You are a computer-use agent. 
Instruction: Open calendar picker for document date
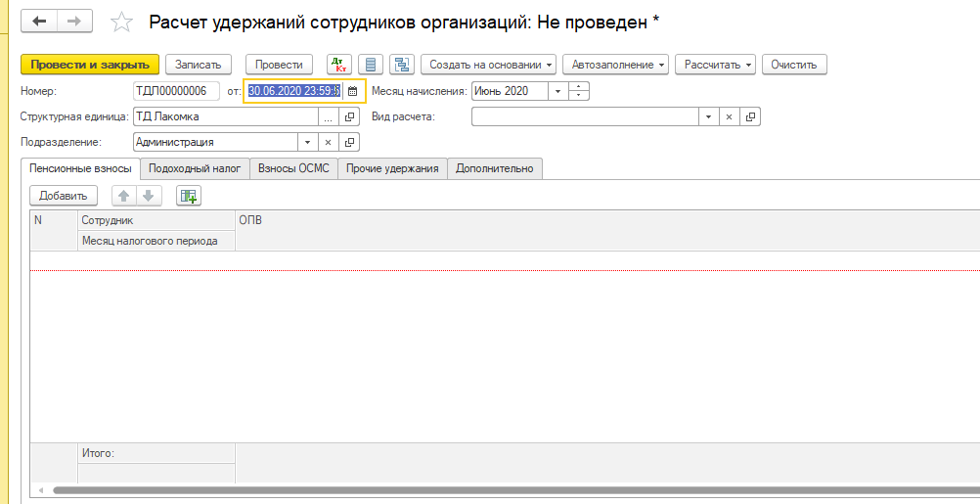pos(352,91)
